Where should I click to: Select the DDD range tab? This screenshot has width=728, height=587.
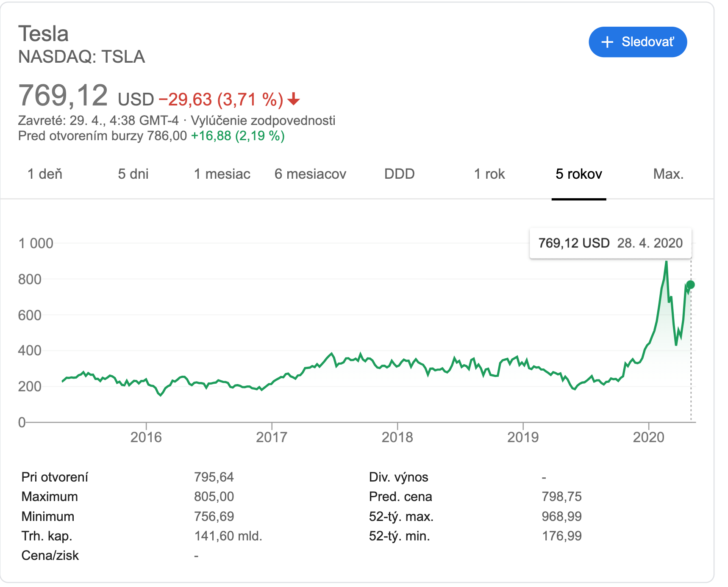(x=399, y=174)
